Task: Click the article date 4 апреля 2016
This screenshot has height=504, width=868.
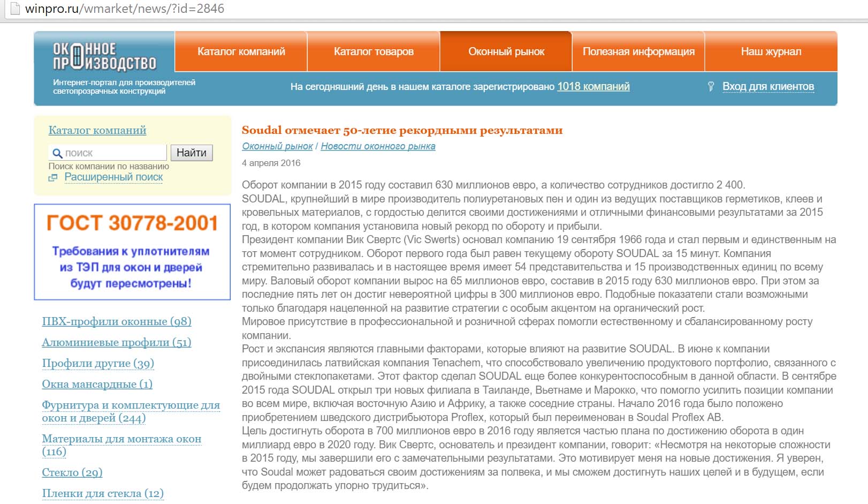Action: tap(271, 163)
